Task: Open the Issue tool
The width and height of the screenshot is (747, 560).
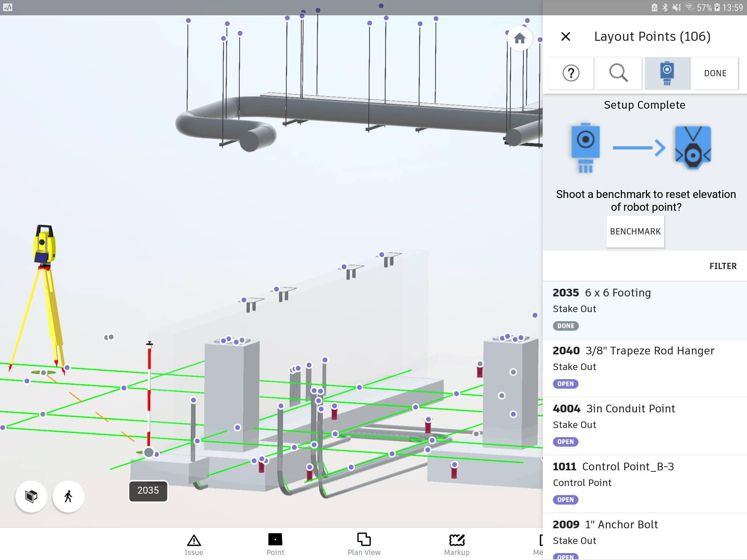Action: coord(194,545)
